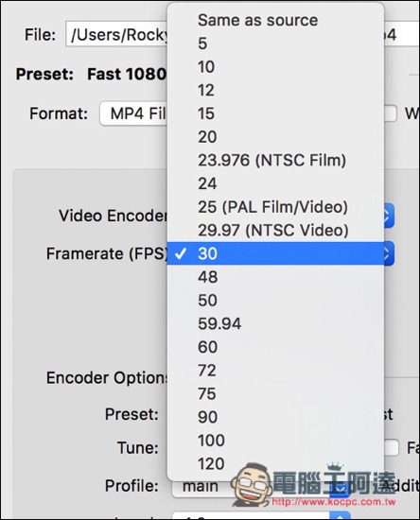Image resolution: width=420 pixels, height=520 pixels.
Task: Toggle the checkbox on the Tune row
Action: pos(392,448)
